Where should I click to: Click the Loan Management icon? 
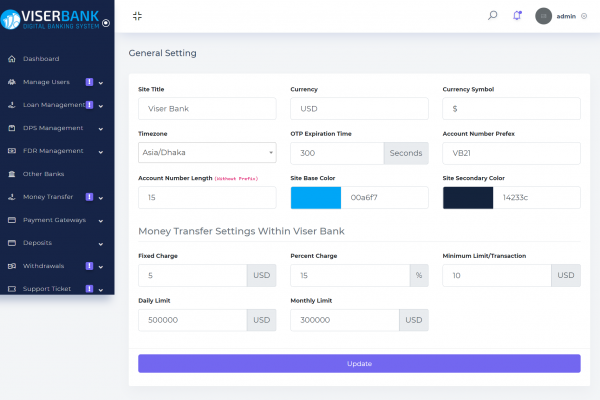12,105
